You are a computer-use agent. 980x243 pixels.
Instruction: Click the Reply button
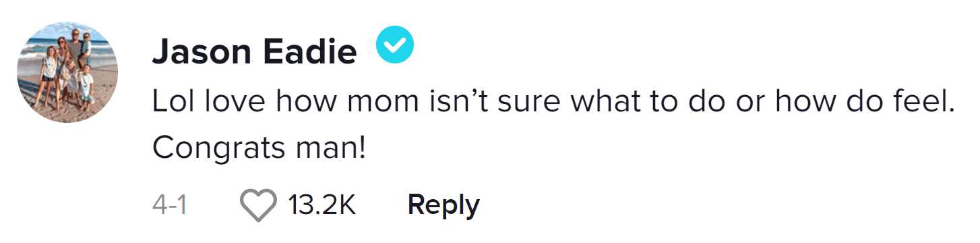click(443, 205)
